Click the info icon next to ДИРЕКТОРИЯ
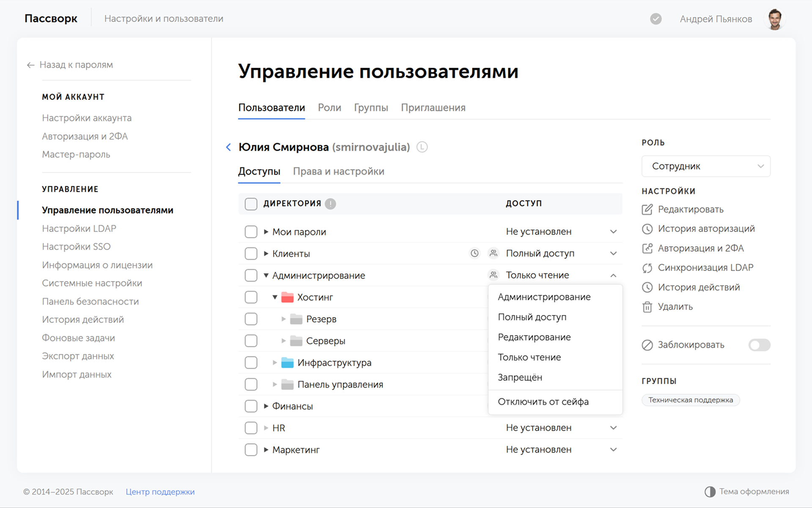Image resolution: width=812 pixels, height=508 pixels. (x=330, y=204)
